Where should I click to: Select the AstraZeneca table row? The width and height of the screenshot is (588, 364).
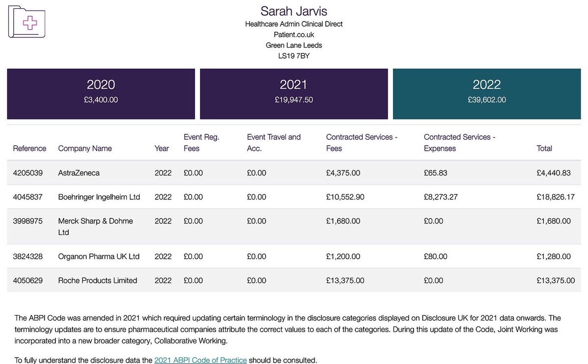294,173
